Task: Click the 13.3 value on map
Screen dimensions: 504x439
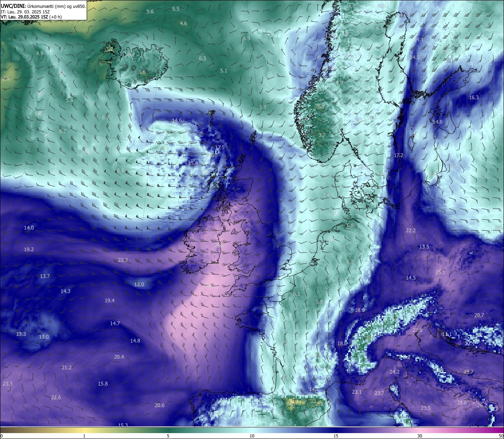Action: (x=21, y=334)
